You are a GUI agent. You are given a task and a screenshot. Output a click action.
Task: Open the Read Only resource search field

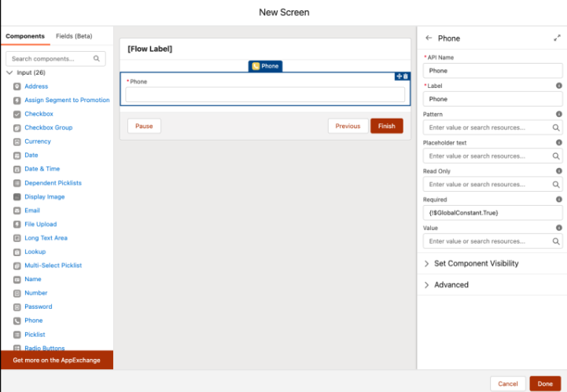492,185
